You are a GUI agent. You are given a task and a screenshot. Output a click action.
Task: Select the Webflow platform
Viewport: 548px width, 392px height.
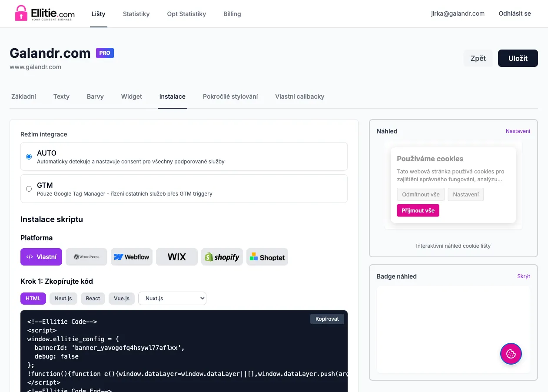(131, 257)
